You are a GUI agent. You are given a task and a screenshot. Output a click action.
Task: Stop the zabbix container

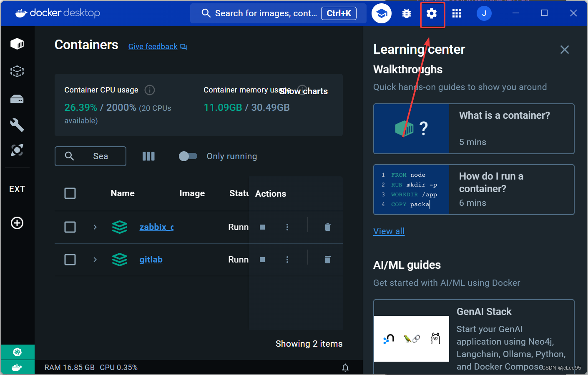click(262, 227)
